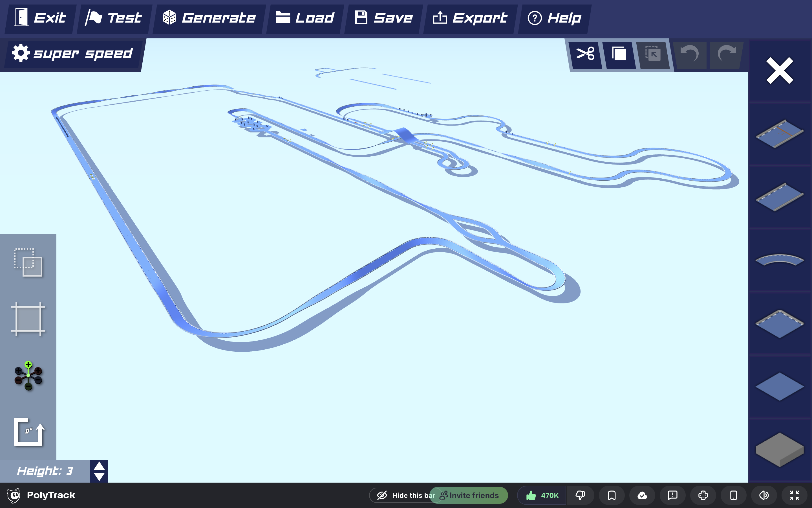Click the cloud save icon
The image size is (812, 508).
[642, 495]
